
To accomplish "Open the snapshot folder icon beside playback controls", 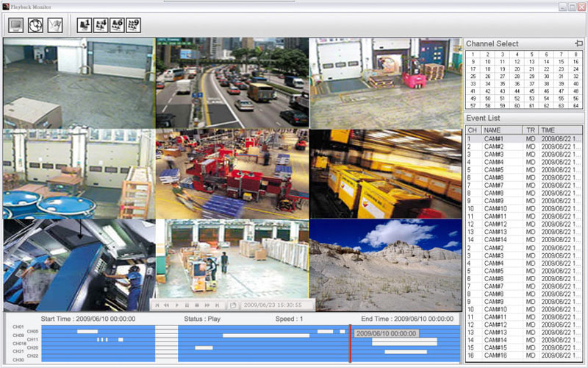I will (x=233, y=305).
